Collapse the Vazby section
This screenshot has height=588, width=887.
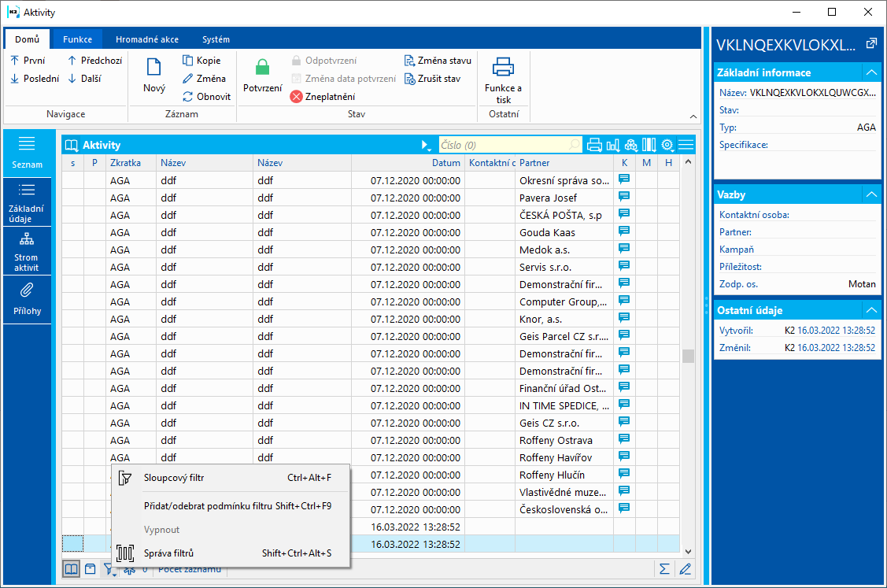point(870,194)
